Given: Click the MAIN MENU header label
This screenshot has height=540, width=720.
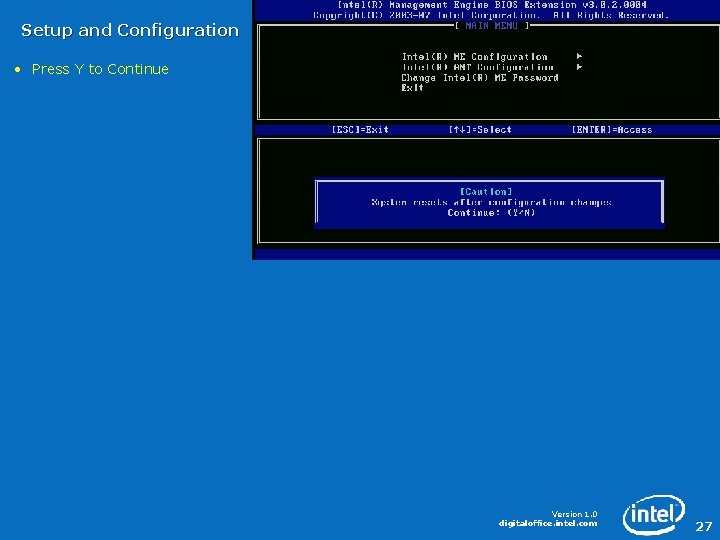Looking at the screenshot, I should [x=491, y=26].
